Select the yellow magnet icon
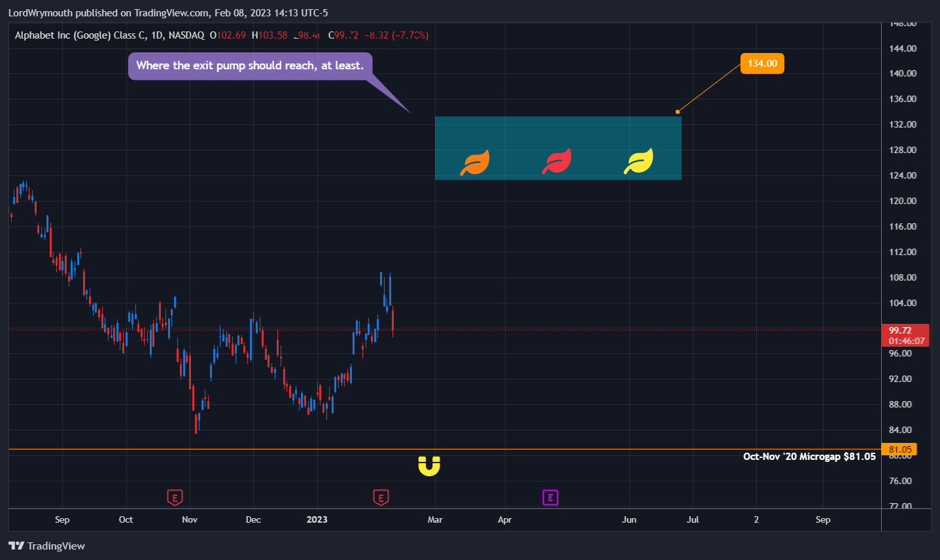This screenshot has width=940, height=560. click(x=429, y=466)
